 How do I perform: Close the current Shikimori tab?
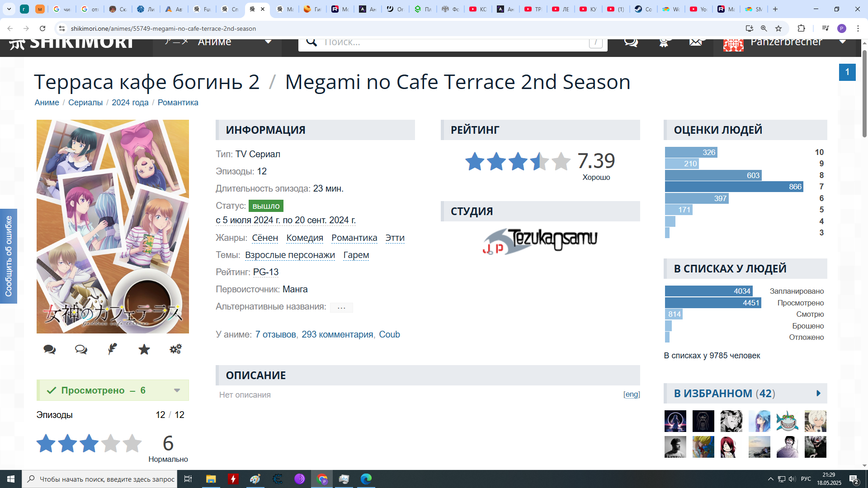coord(263,9)
